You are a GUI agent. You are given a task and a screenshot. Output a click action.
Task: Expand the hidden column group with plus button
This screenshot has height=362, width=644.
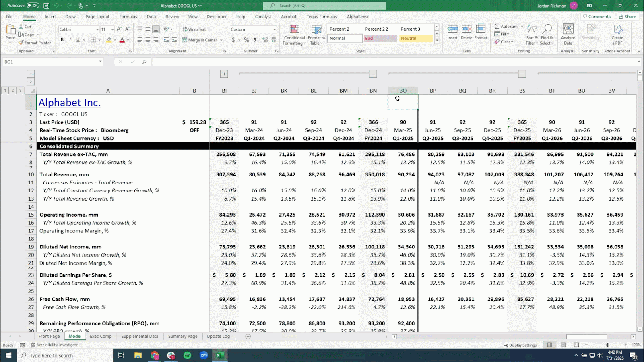point(224,74)
